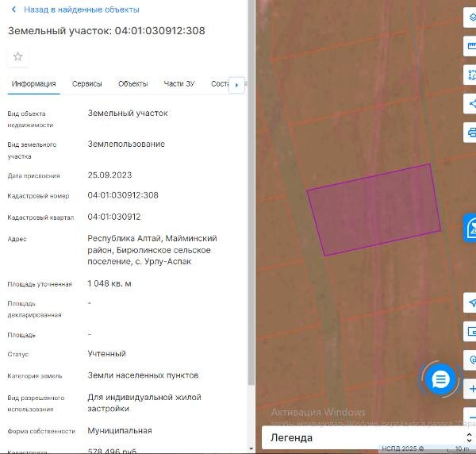Viewport: 476px width, 454px height.
Task: Click the parcel title heading
Action: click(x=106, y=31)
